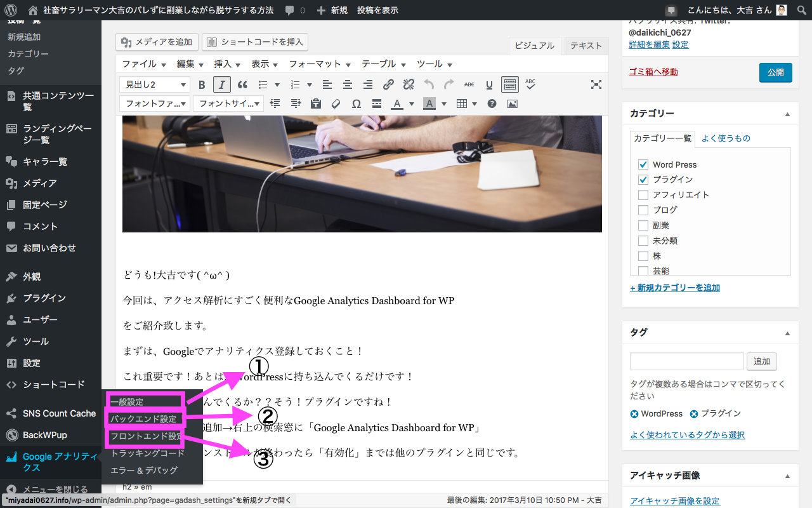The image size is (812, 508).
Task: Insert a numbered list
Action: coord(295,84)
